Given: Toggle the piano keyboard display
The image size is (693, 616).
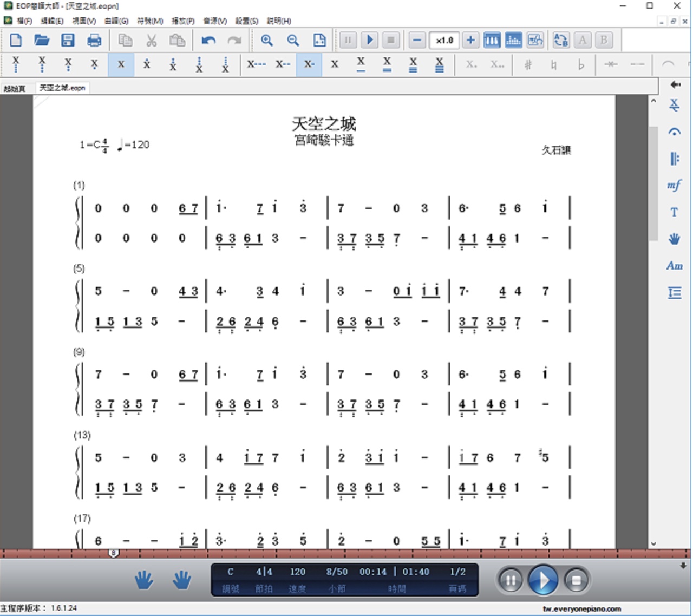Looking at the screenshot, I should click(492, 40).
